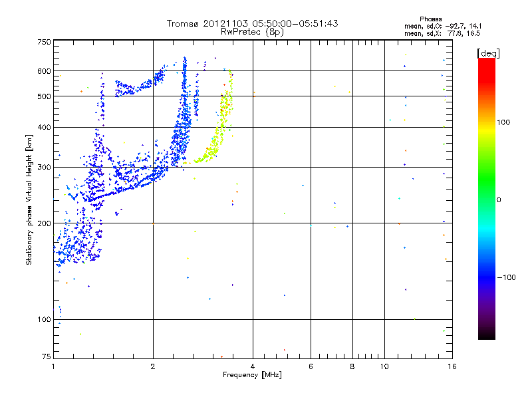This screenshot has width=532, height=399.
Task: Click the y-axis tick label '600'
Action: pos(44,71)
